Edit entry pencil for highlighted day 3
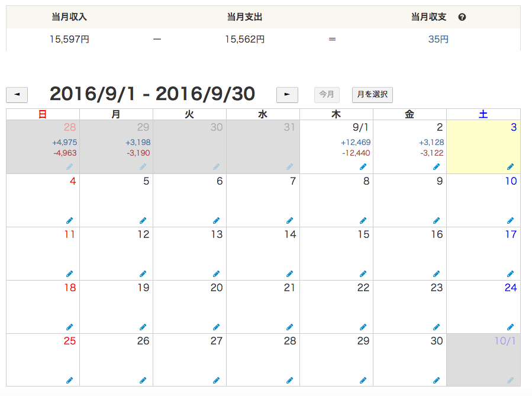This screenshot has height=396, width=532. click(510, 166)
